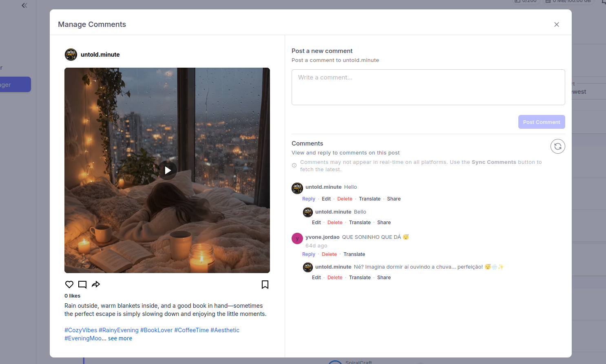
Task: Click the share arrow icon under the post
Action: coord(96,285)
